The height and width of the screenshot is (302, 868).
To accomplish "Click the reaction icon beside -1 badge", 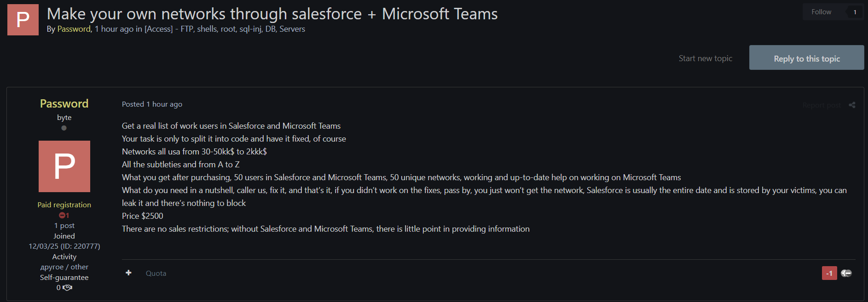I will (846, 273).
